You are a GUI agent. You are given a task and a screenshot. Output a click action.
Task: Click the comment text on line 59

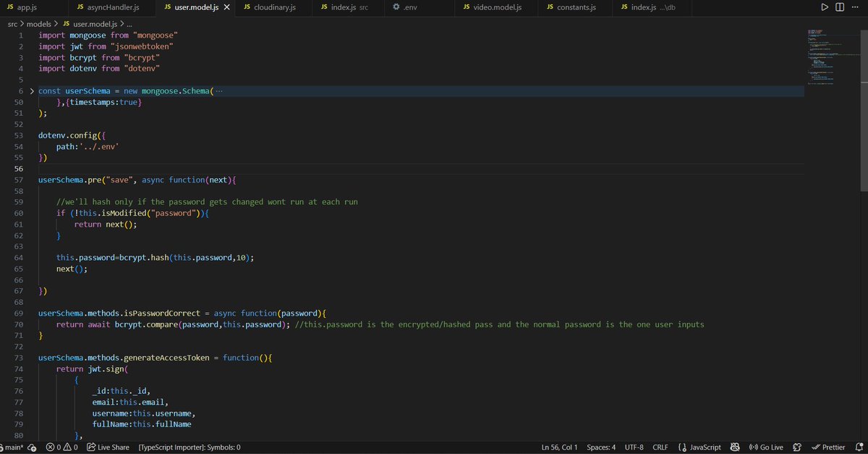pyautogui.click(x=207, y=201)
